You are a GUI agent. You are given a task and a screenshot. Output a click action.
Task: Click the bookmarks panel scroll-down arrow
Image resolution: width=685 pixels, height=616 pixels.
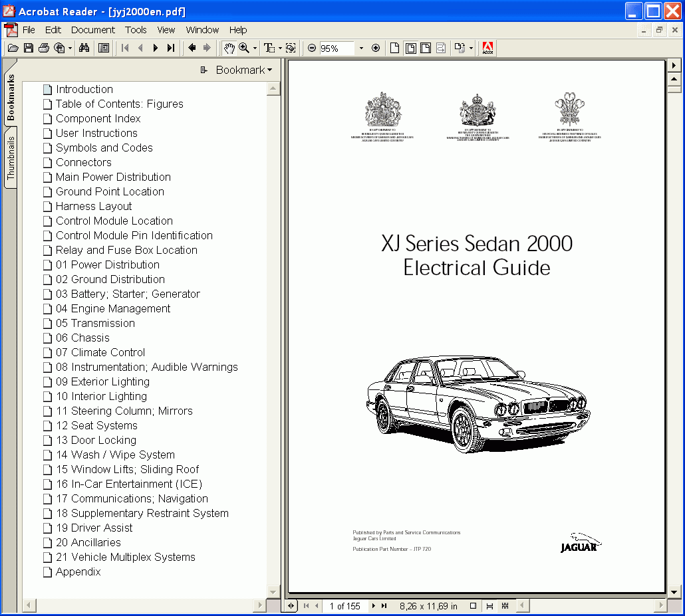(x=273, y=593)
